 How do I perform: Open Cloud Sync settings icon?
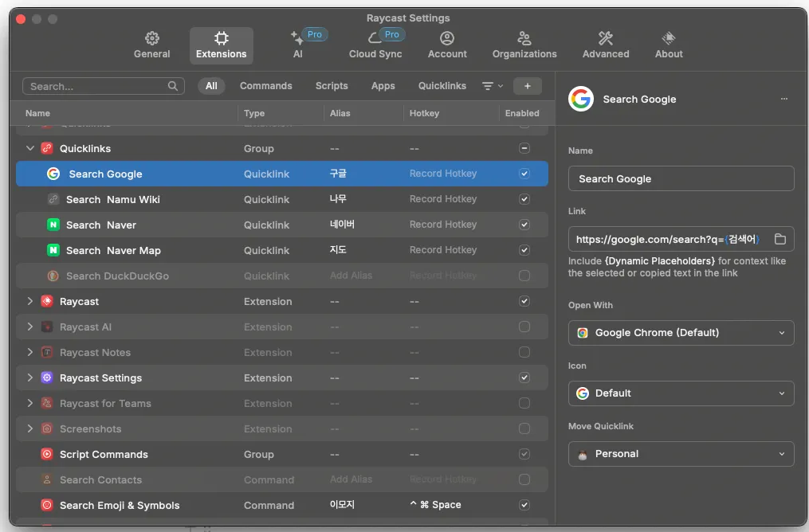375,38
